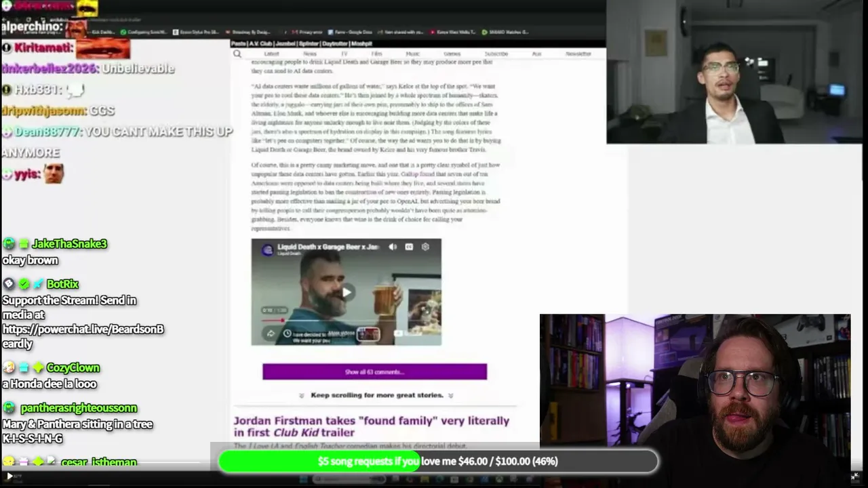868x488 pixels.
Task: Open the TV nav section
Action: coord(344,54)
